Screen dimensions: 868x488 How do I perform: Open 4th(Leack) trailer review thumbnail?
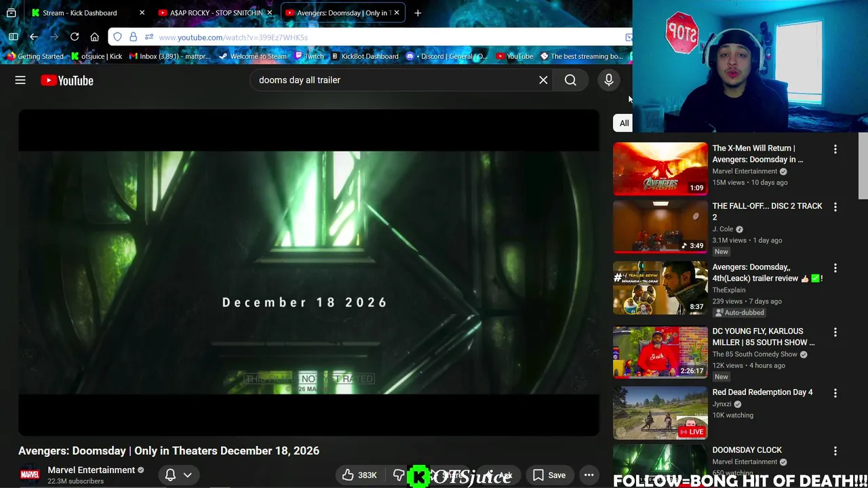(660, 288)
